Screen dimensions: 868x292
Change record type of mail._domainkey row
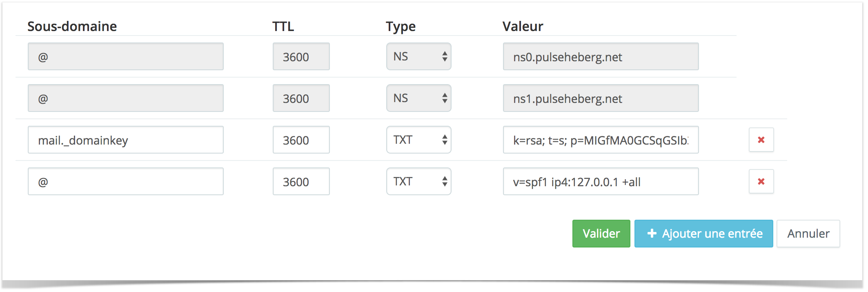click(x=418, y=140)
